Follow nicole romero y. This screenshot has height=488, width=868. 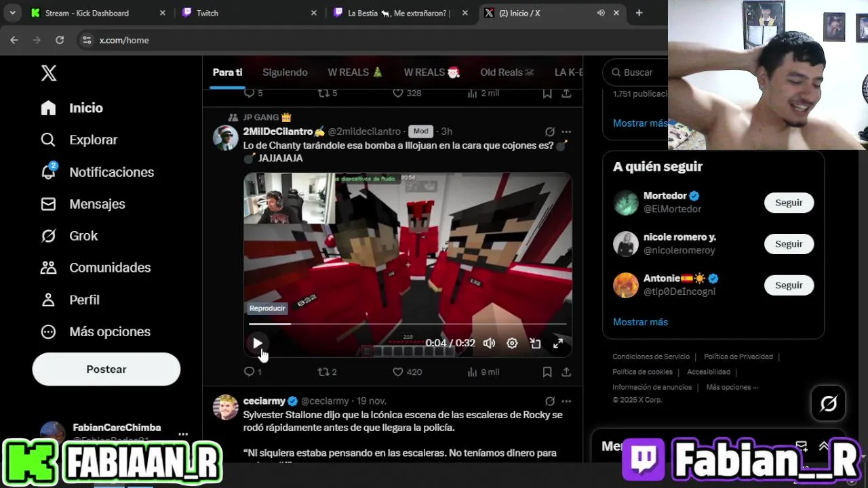click(789, 244)
